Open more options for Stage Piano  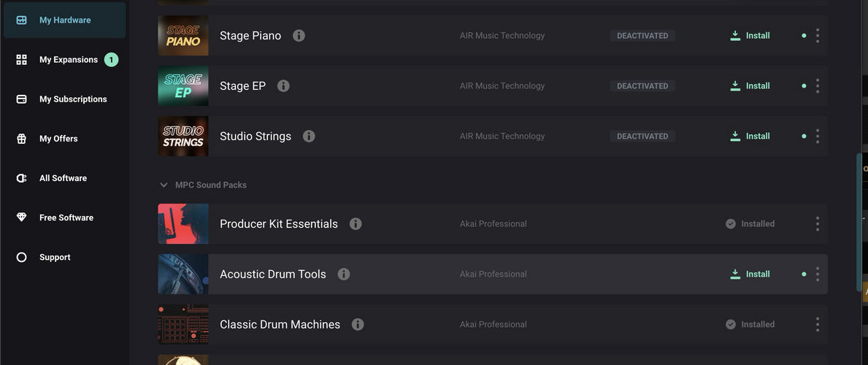point(818,36)
